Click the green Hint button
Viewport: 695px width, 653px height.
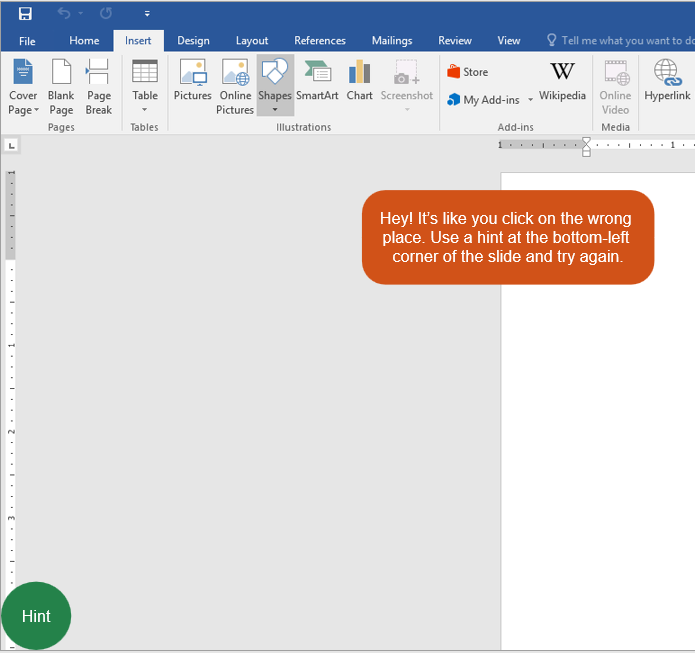tap(36, 616)
